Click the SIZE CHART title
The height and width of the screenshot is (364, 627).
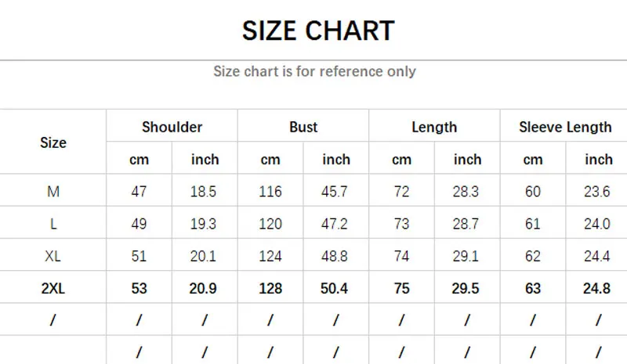(x=318, y=31)
